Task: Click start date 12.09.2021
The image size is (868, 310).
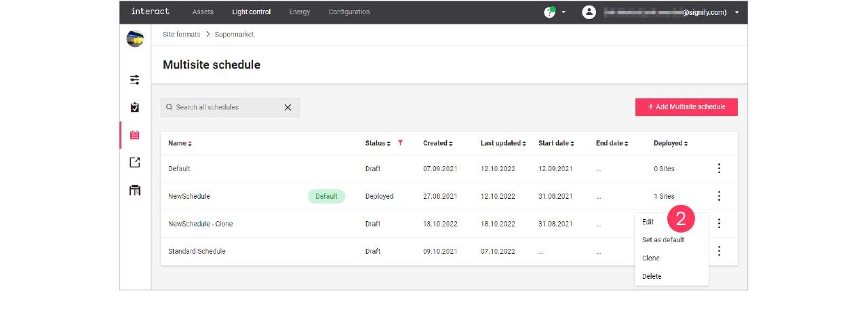Action: tap(555, 169)
